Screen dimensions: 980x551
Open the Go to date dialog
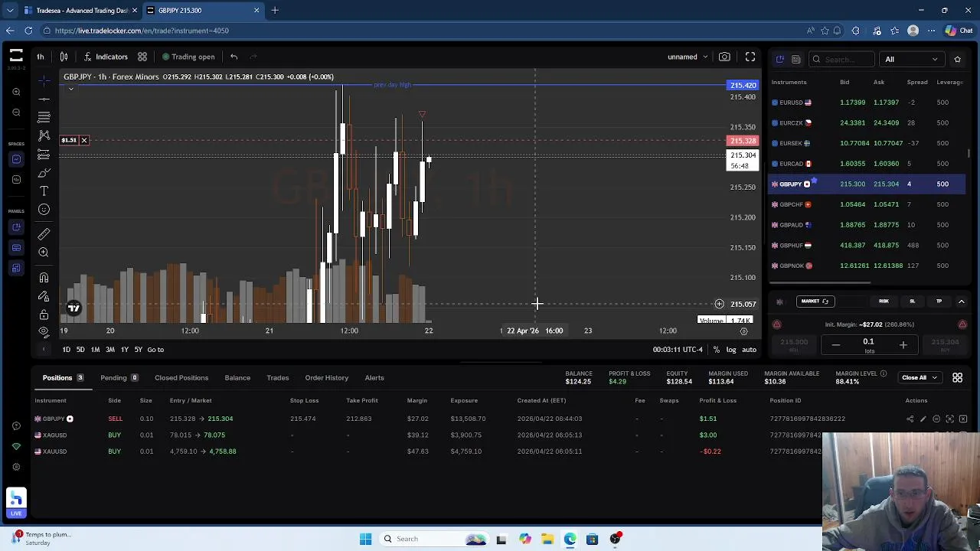pyautogui.click(x=155, y=350)
